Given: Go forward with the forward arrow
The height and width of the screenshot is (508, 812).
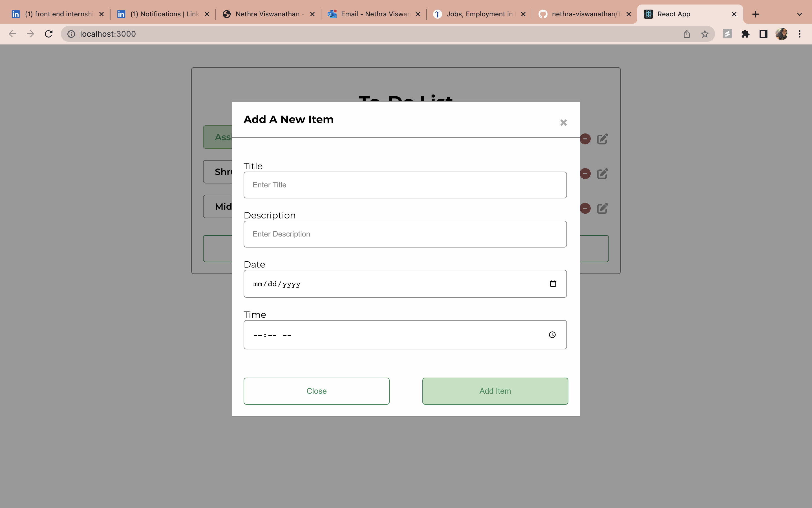Looking at the screenshot, I should pos(30,34).
